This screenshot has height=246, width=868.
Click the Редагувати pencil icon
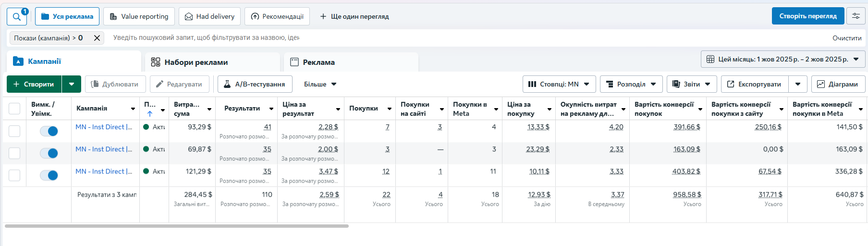159,84
